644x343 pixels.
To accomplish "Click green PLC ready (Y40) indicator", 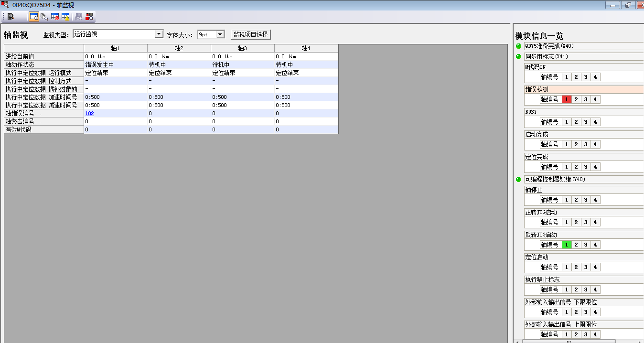I will (x=519, y=180).
